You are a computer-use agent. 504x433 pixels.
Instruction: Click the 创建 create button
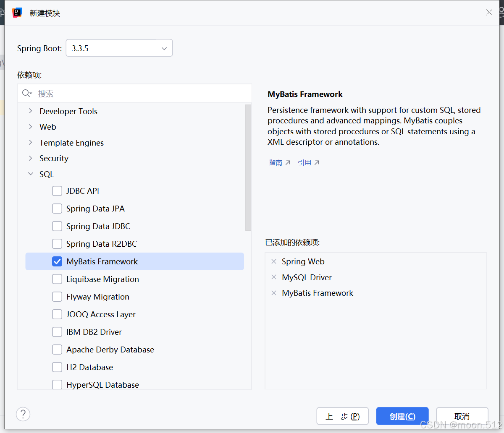coord(402,416)
